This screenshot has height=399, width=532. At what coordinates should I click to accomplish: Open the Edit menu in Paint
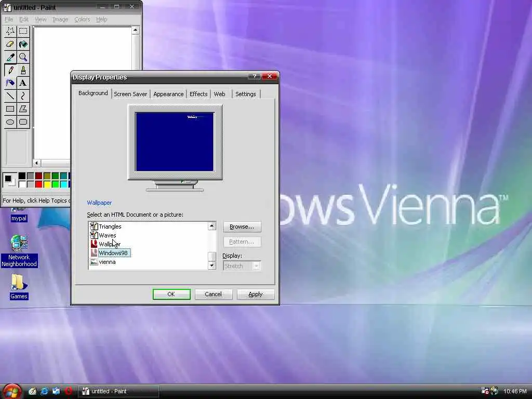[24, 19]
